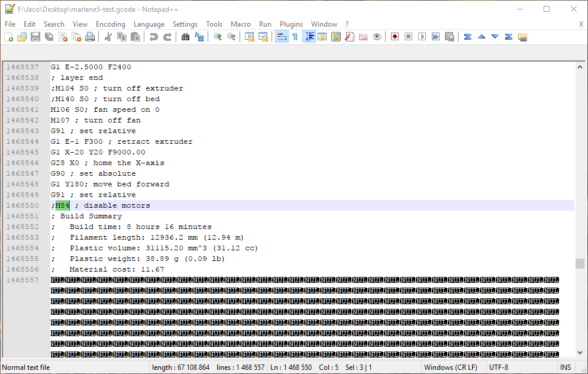Click the UTF-8 encoding status field
The height and width of the screenshot is (374, 588).
(499, 367)
